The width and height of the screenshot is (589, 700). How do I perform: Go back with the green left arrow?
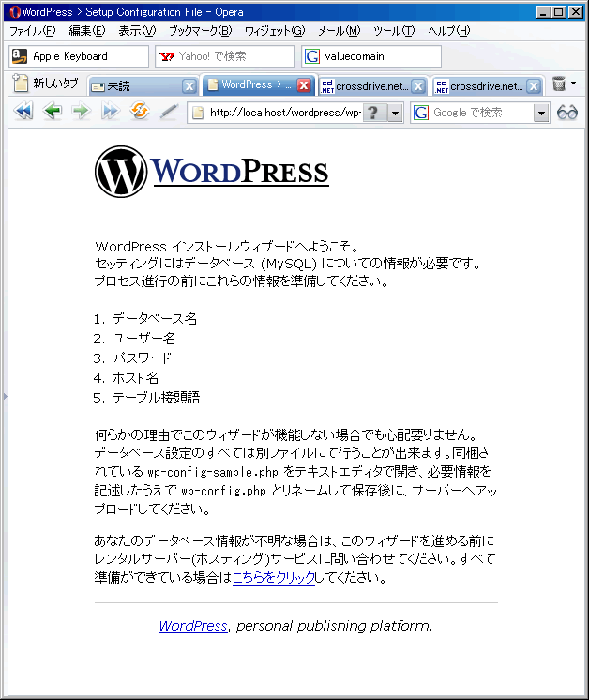point(53,111)
